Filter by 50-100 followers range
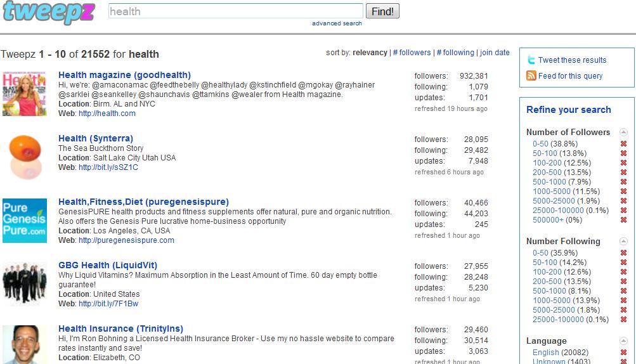The image size is (636, 364). [545, 153]
